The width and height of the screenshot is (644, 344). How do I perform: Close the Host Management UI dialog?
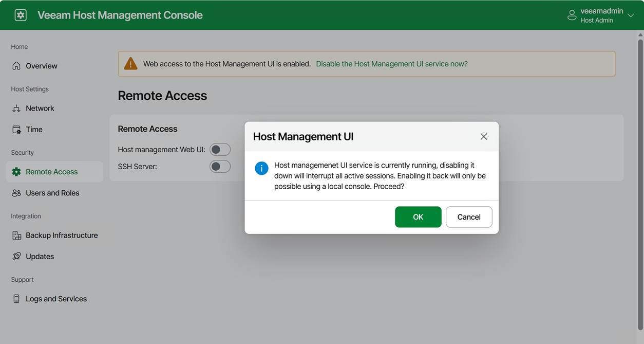[483, 137]
